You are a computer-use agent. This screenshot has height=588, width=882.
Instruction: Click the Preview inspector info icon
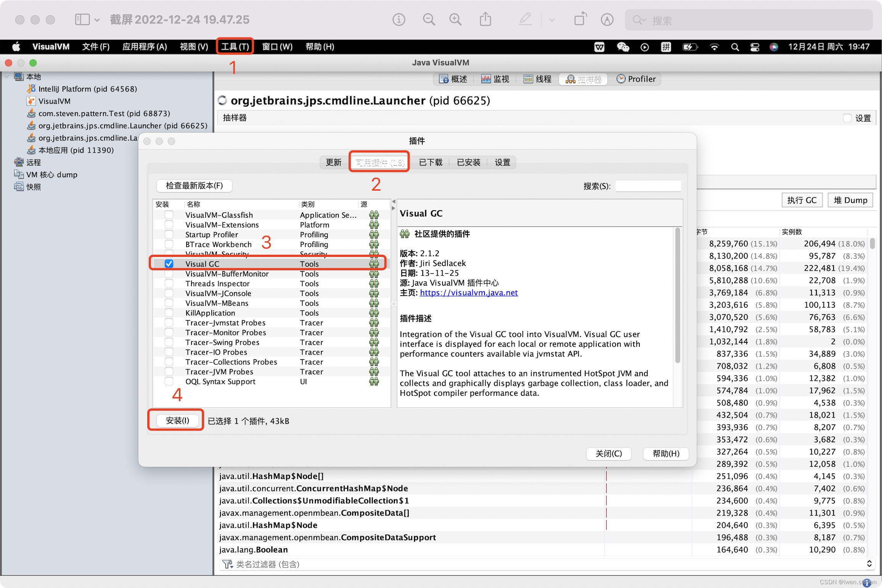(399, 19)
